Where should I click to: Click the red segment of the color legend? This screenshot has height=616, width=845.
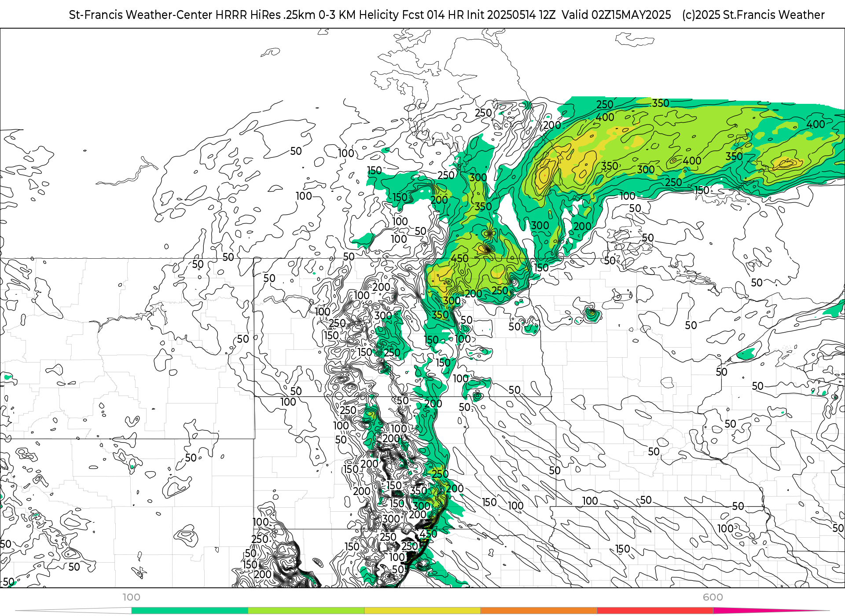pos(655,610)
